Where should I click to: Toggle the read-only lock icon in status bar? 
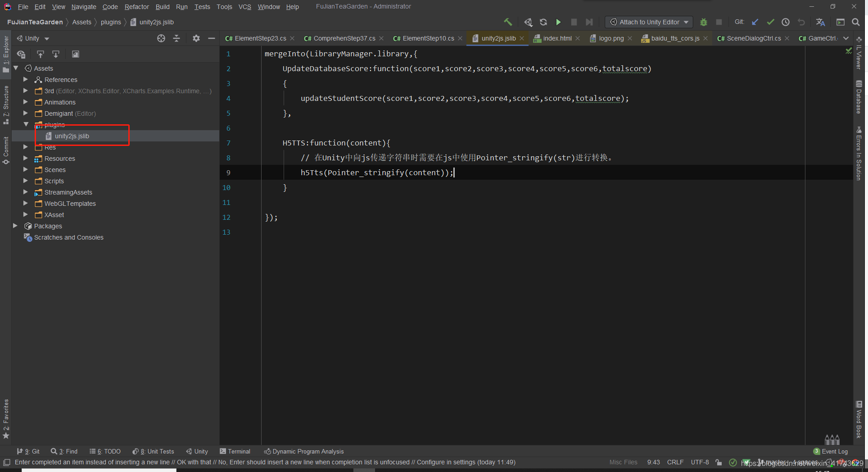719,463
